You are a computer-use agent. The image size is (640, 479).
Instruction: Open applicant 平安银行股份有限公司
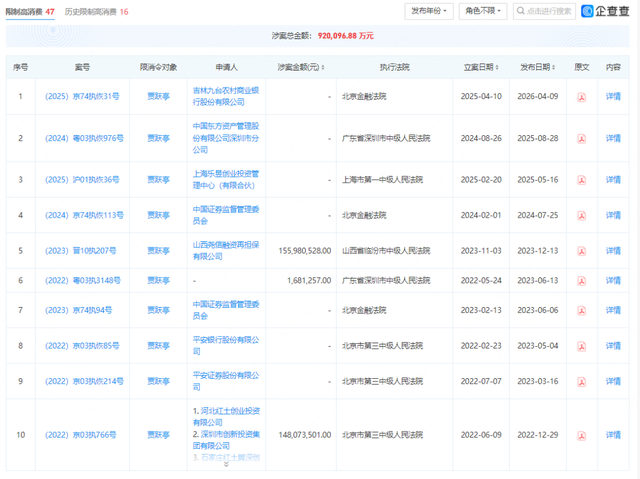[x=226, y=346]
